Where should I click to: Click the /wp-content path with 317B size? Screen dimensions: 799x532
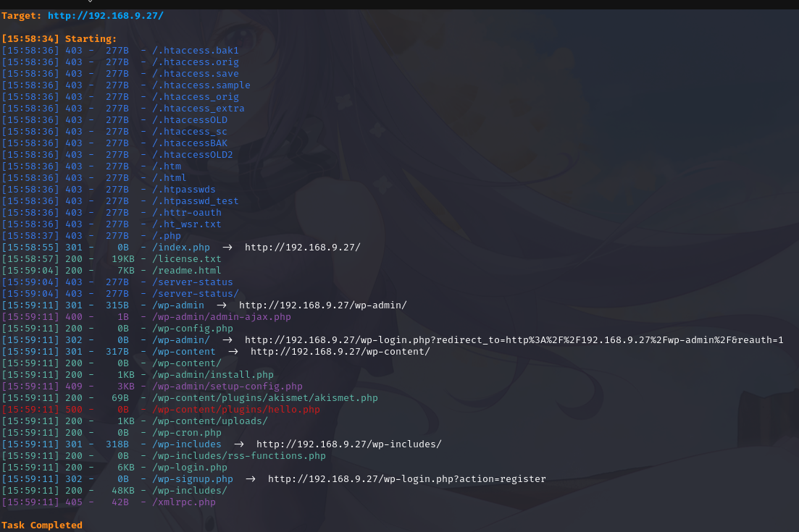(x=184, y=351)
